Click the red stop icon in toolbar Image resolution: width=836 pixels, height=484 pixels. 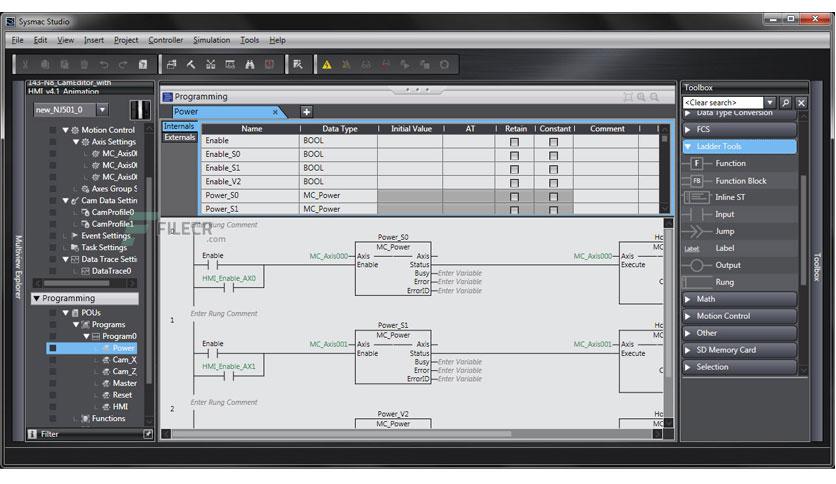click(x=269, y=64)
